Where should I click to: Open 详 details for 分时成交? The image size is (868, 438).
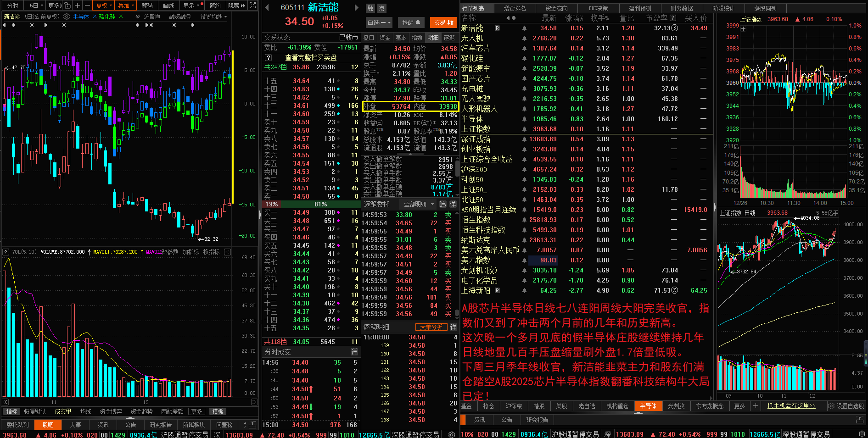pyautogui.click(x=354, y=352)
